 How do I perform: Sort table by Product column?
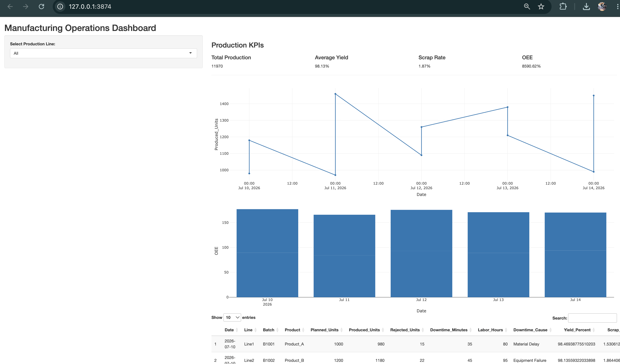(x=295, y=330)
